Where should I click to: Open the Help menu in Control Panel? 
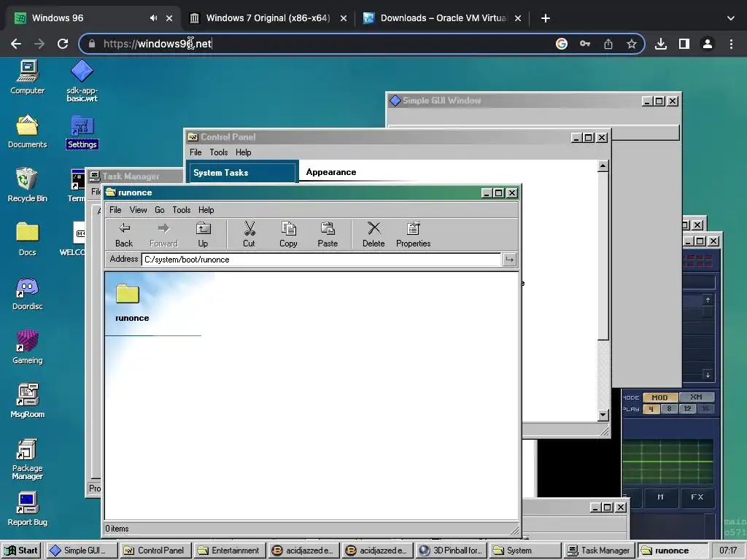point(244,152)
